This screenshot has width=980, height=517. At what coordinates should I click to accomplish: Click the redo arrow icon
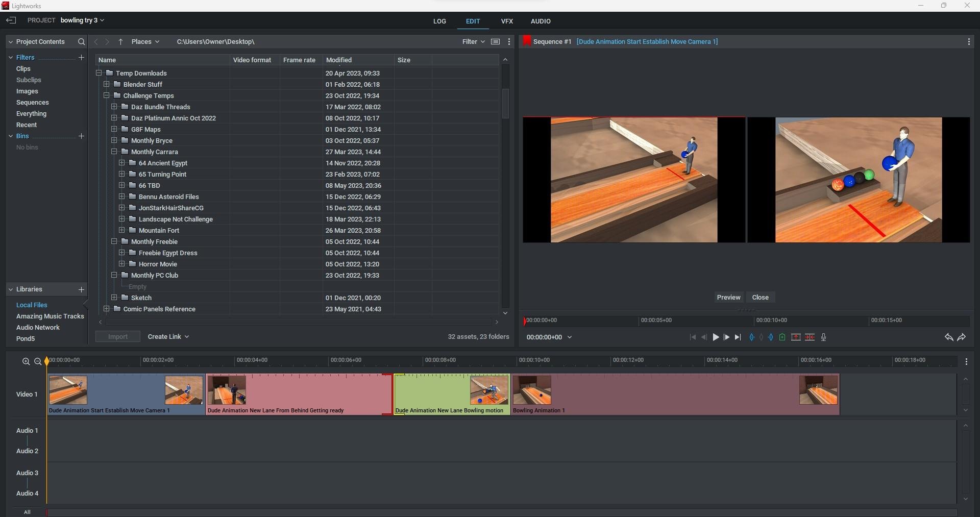coord(962,337)
